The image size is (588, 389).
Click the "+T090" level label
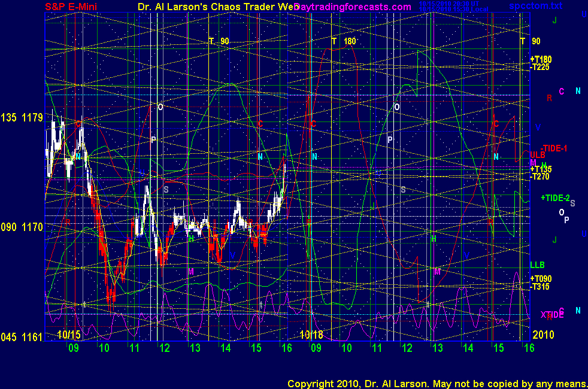[x=541, y=279]
